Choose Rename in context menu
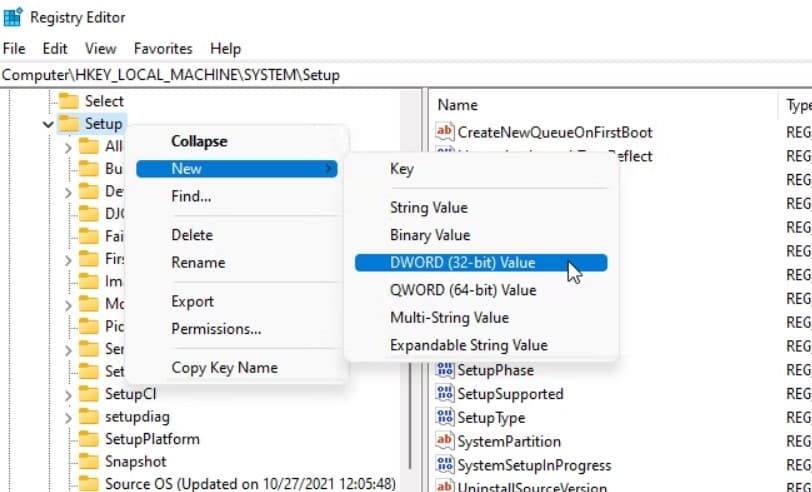Viewport: 812px width, 492px height. (198, 263)
